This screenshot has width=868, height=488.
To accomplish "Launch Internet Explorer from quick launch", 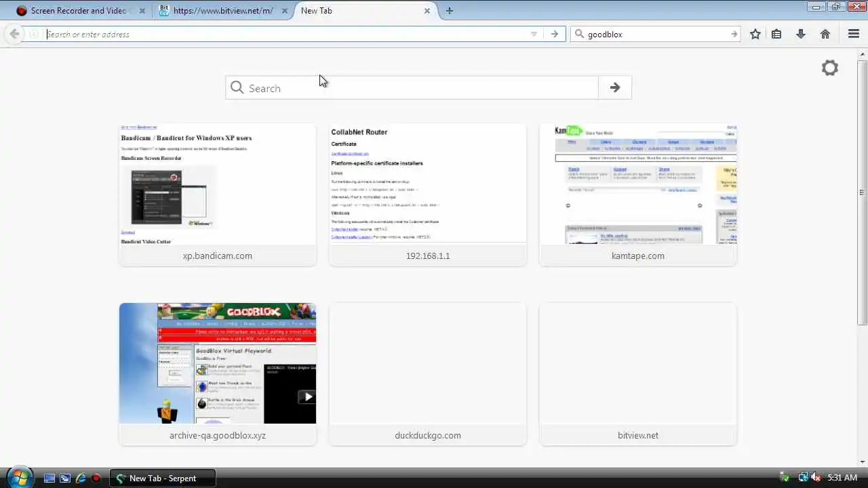I will click(x=81, y=478).
